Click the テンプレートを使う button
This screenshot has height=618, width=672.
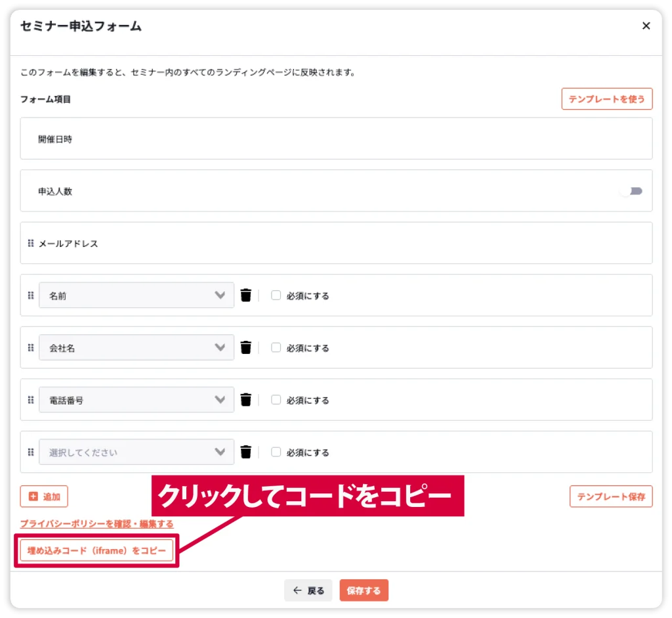(607, 99)
